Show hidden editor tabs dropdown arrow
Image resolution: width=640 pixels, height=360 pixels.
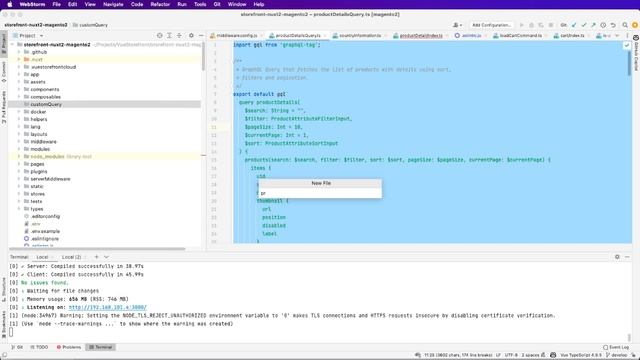(617, 36)
